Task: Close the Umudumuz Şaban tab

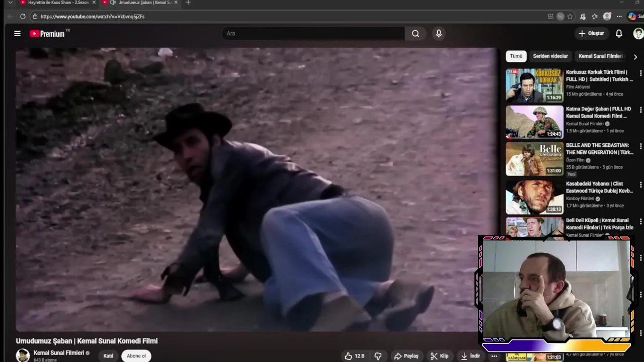Action: [176, 3]
